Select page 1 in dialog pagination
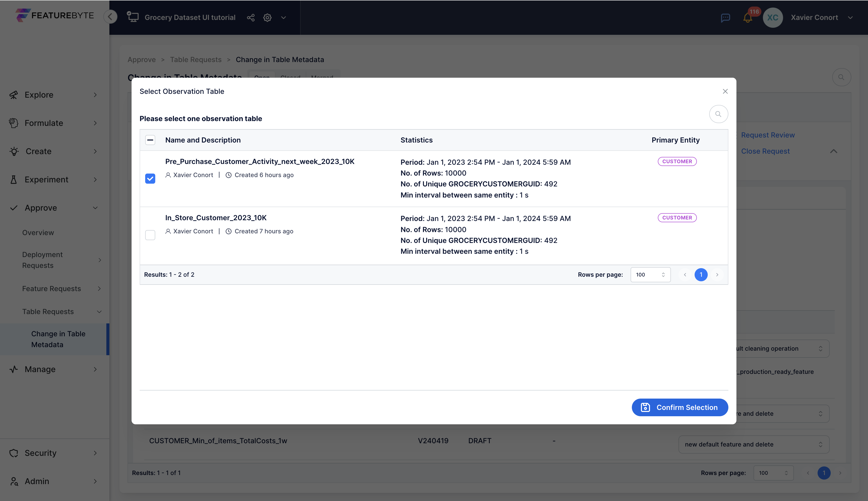Image resolution: width=868 pixels, height=501 pixels. (x=701, y=274)
